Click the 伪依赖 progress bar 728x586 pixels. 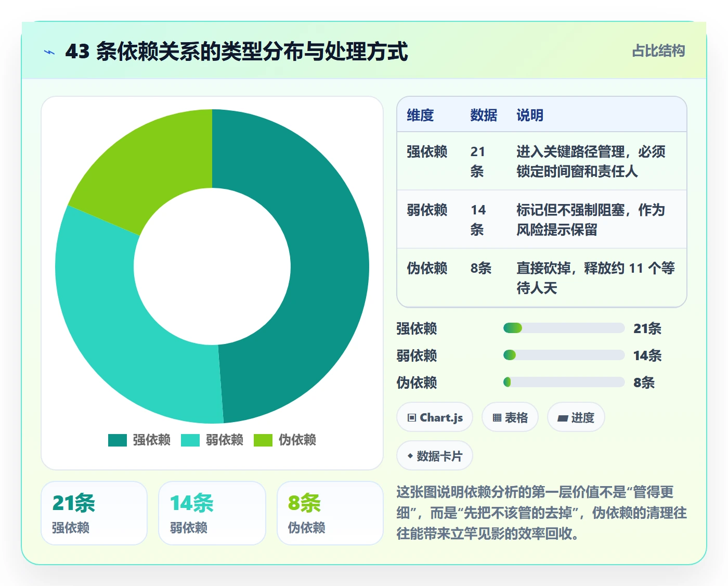(x=564, y=382)
